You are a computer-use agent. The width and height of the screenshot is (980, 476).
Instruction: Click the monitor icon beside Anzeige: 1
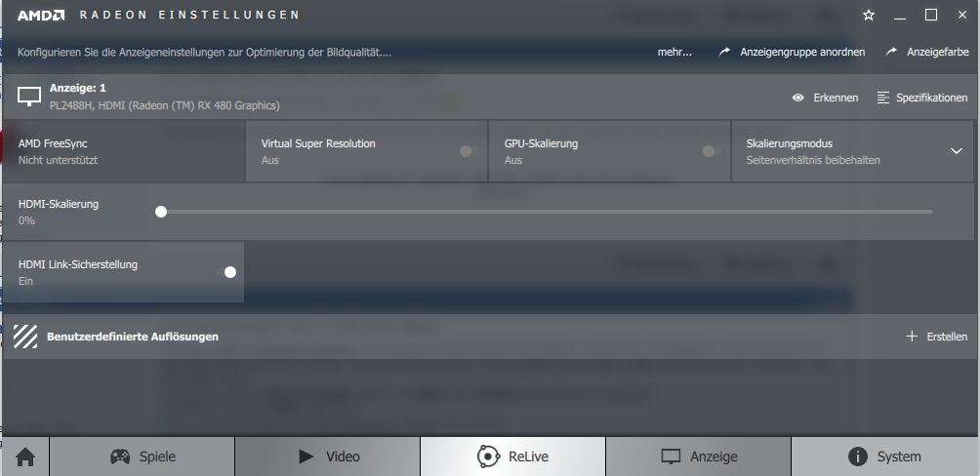[28, 97]
